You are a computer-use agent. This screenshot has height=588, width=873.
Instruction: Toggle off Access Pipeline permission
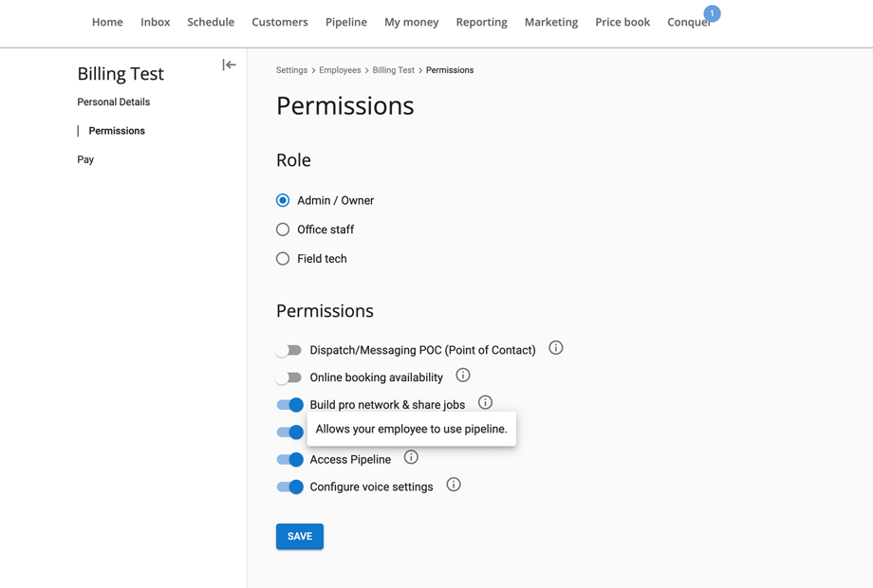289,460
